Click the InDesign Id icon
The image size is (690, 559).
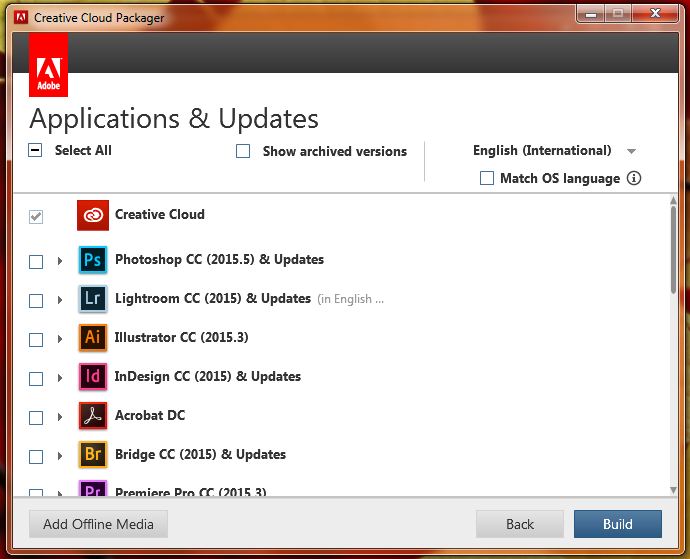tap(93, 376)
